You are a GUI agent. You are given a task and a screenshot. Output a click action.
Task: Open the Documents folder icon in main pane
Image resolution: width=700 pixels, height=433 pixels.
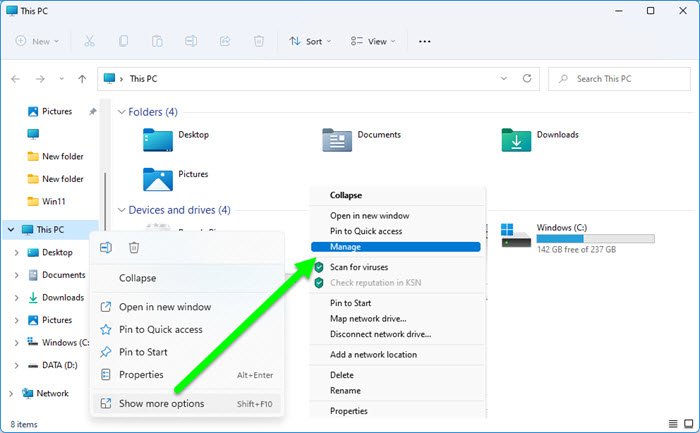(337, 140)
